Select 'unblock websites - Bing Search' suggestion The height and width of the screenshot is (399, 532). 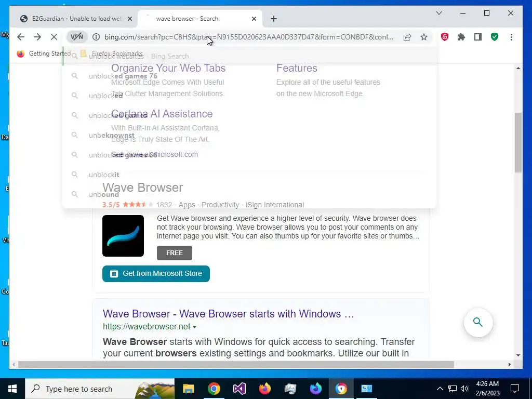(x=249, y=56)
